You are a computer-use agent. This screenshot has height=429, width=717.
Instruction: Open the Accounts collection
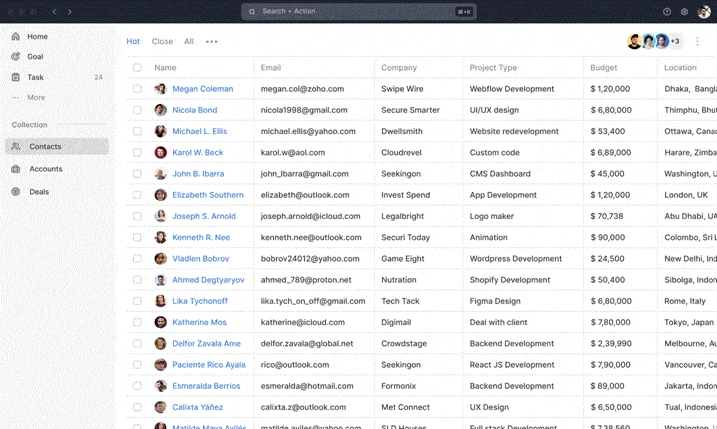(x=46, y=169)
